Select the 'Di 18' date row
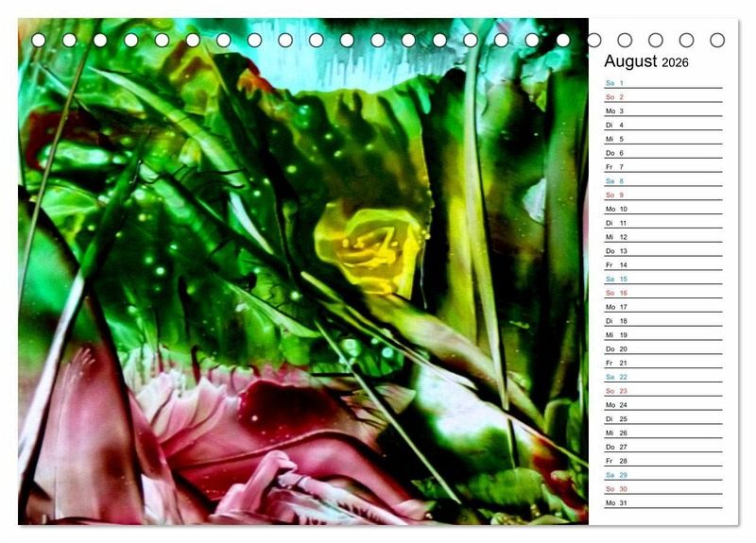Image resolution: width=756 pixels, height=543 pixels. [663, 320]
